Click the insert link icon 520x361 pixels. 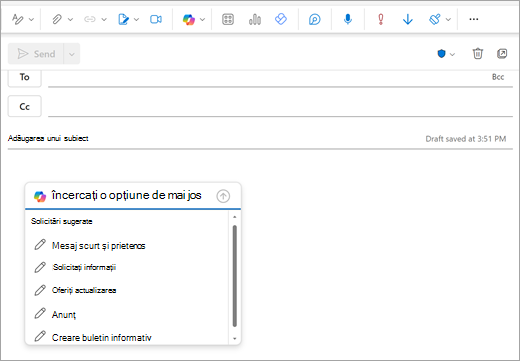point(90,19)
